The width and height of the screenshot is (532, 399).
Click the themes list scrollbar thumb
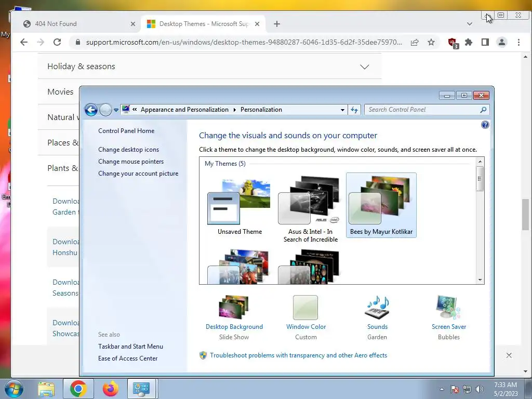480,179
